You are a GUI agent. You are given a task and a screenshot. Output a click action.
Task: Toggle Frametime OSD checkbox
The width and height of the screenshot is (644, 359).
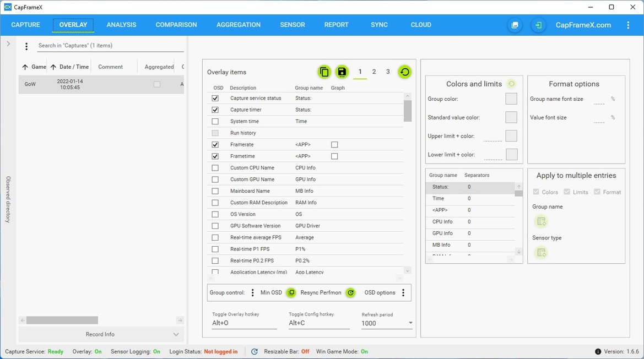(215, 156)
